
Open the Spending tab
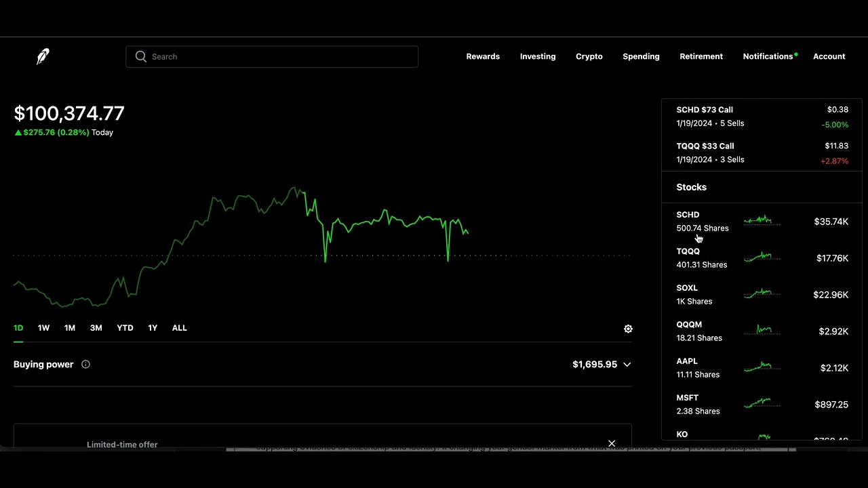pos(641,56)
